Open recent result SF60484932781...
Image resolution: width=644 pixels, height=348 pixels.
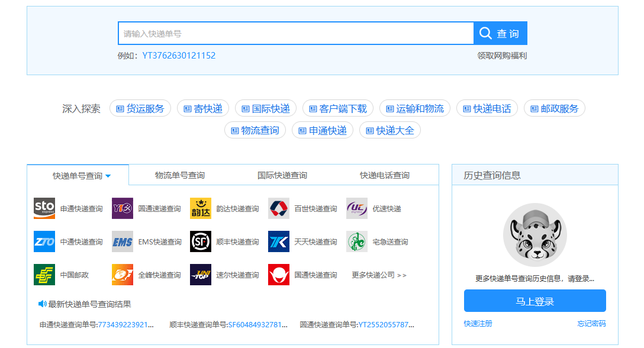(258, 324)
